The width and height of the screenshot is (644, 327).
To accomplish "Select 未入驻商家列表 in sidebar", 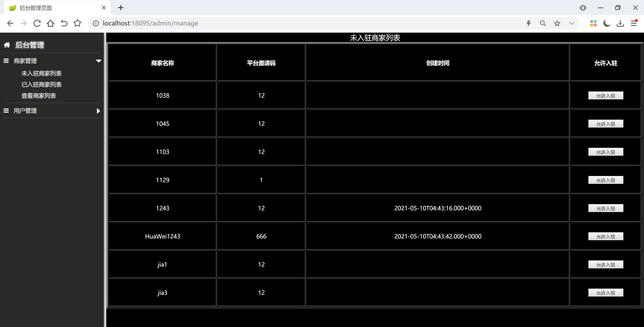I will [42, 74].
